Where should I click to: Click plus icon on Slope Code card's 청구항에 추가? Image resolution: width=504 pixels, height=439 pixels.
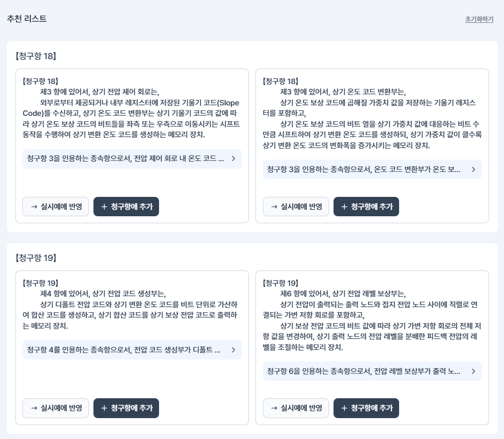(104, 207)
